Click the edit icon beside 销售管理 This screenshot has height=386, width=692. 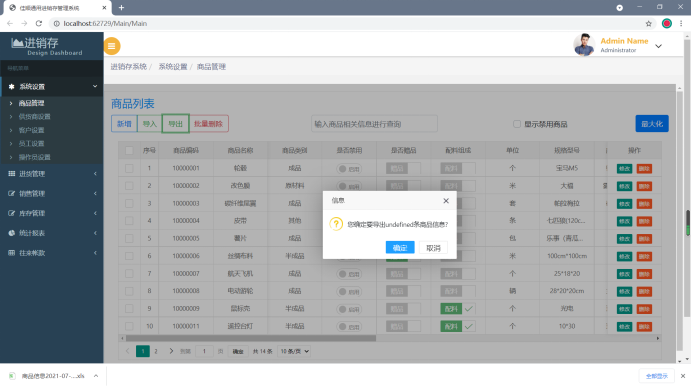(x=11, y=193)
